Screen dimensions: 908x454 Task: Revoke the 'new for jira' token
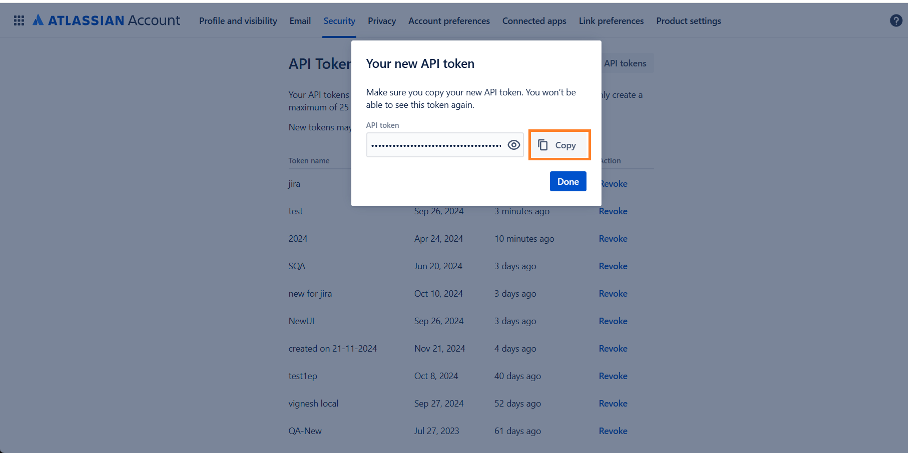(613, 294)
